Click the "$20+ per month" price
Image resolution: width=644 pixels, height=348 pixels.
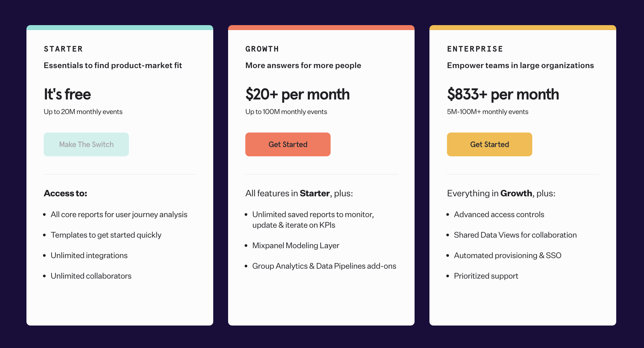tap(298, 94)
